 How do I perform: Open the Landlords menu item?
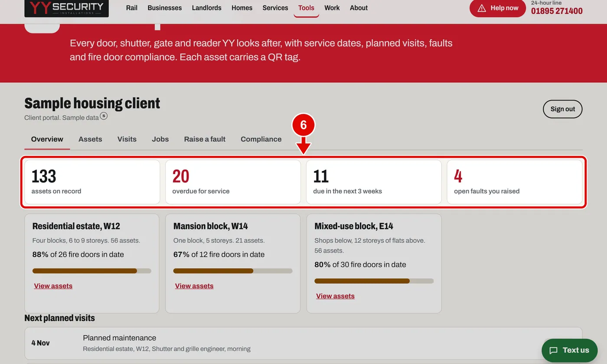pyautogui.click(x=207, y=8)
